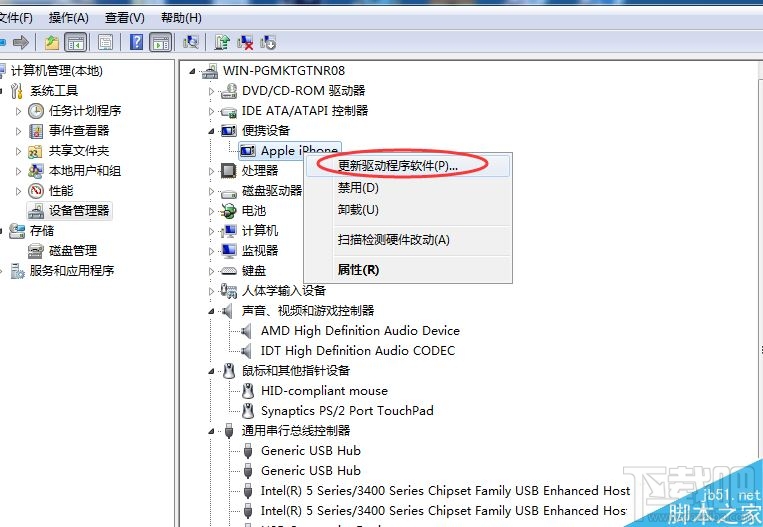Click the 监视器 monitor icon
This screenshot has width=763, height=527.
228,251
